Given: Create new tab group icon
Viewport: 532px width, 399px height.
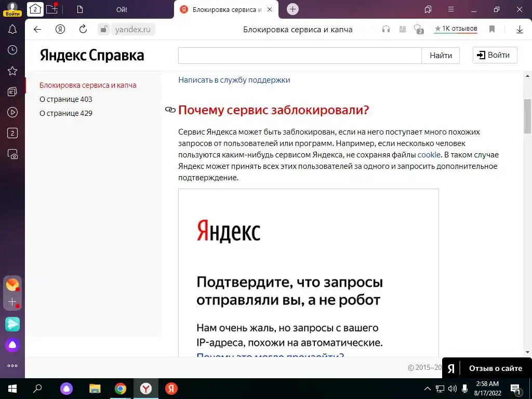Looking at the screenshot, I should (x=52, y=9).
